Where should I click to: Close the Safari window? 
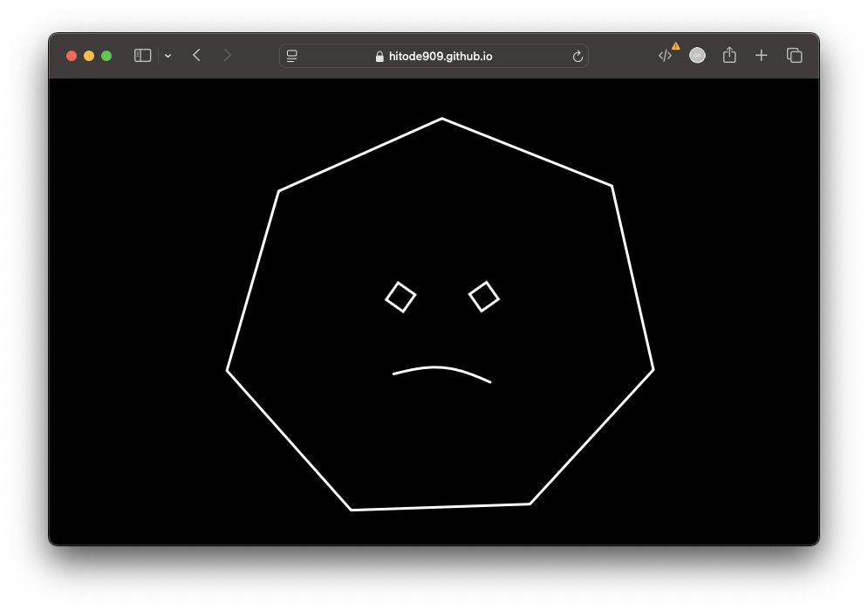pos(72,56)
